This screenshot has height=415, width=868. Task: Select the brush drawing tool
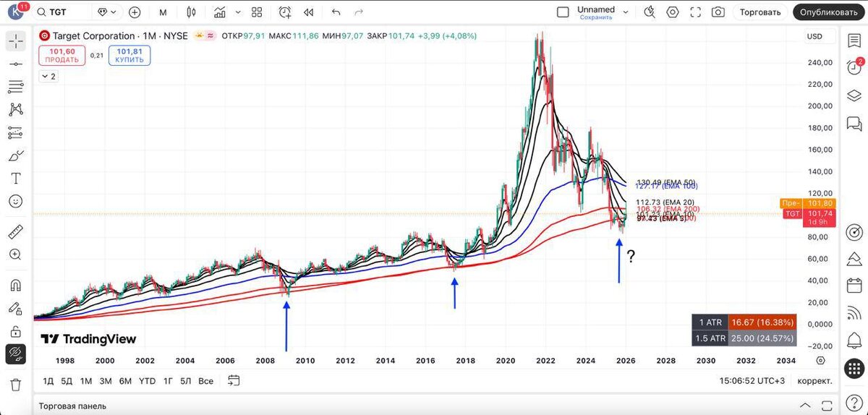[16, 155]
